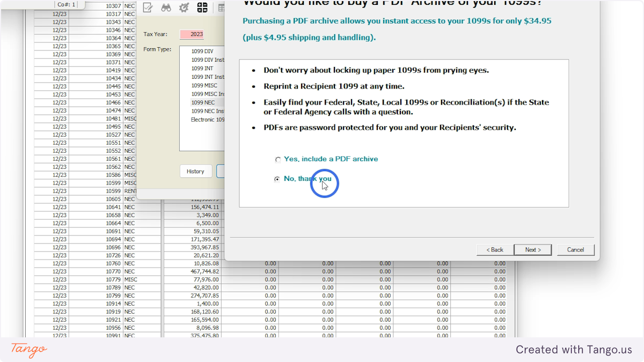Click the 'PDFs are password protected' bullet text
Viewport: 644px width, 362px height.
click(390, 128)
